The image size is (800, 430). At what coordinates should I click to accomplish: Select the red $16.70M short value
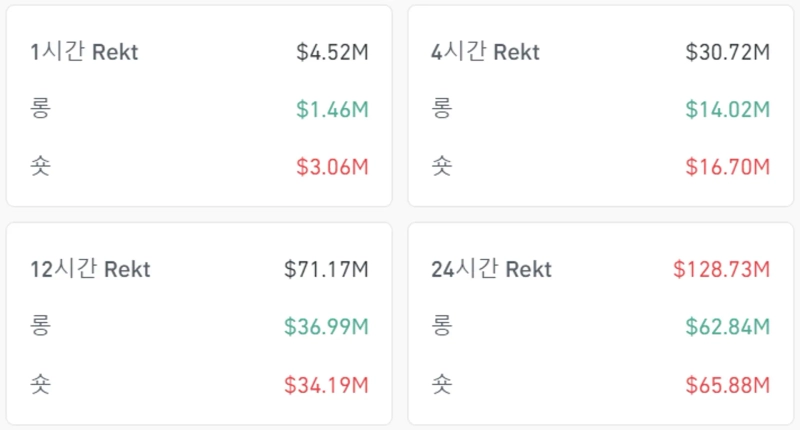[x=727, y=166]
